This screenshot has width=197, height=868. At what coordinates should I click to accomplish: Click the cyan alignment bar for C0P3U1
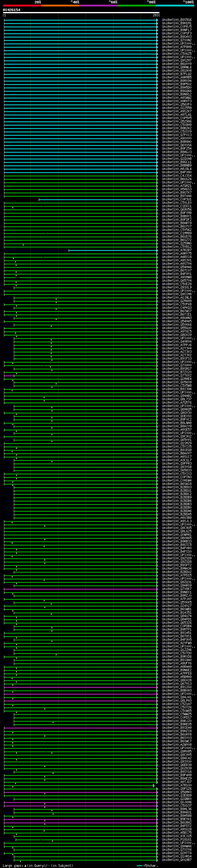coord(98,200)
